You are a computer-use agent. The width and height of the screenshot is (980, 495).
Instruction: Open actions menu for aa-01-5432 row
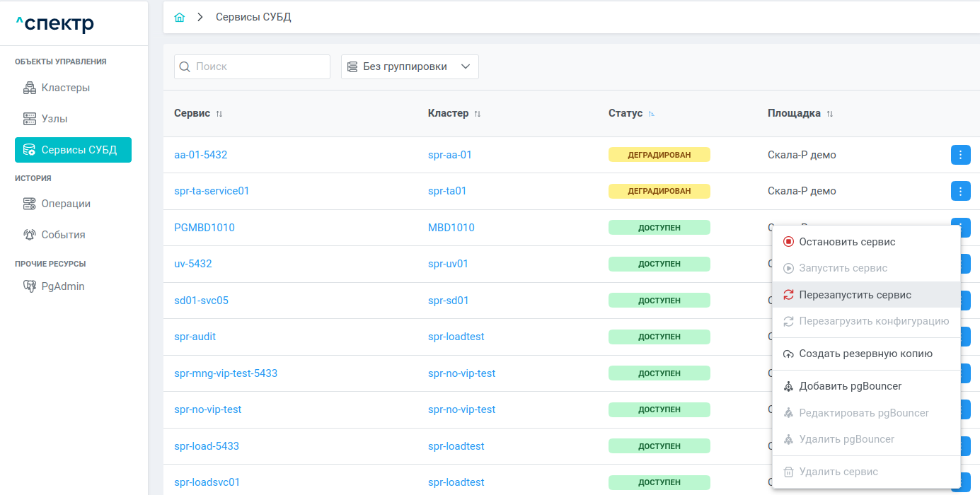960,155
